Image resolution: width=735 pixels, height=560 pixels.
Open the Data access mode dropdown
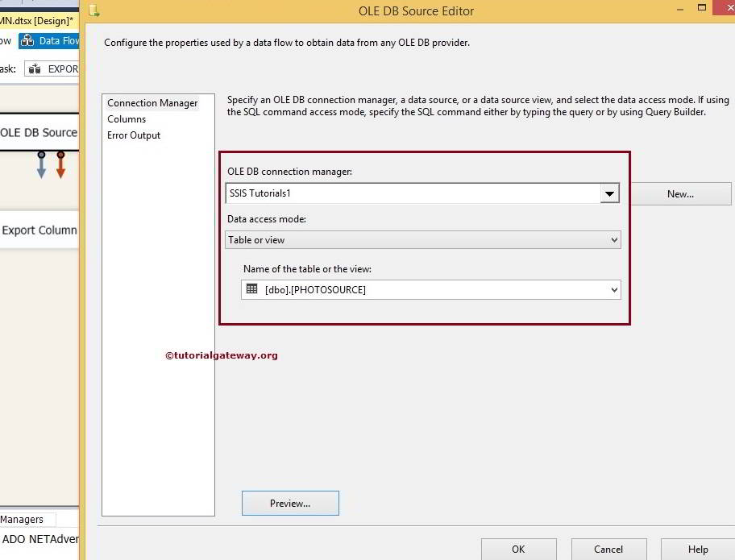point(613,239)
